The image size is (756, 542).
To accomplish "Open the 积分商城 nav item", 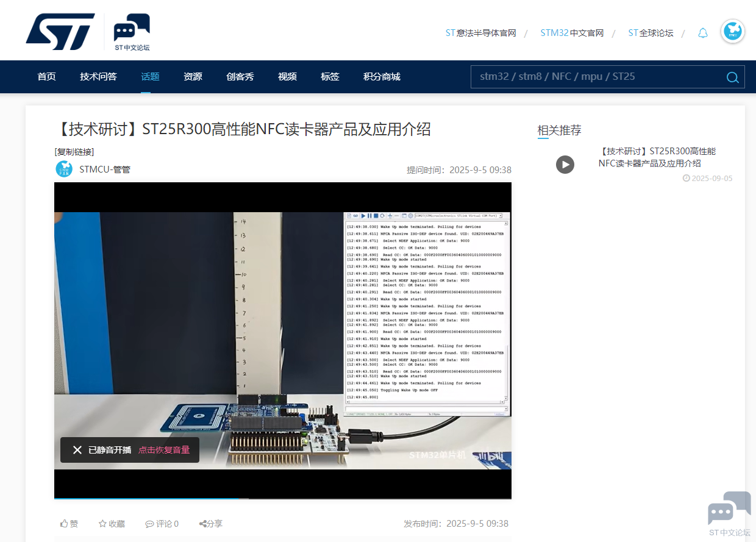I will pos(382,77).
